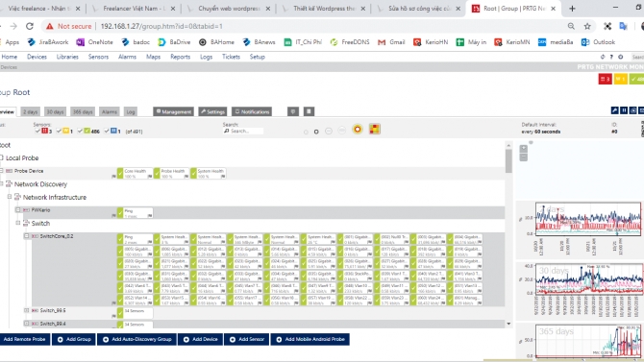Click Add Auto-Discovery Group button
644x362 pixels.
tap(137, 339)
